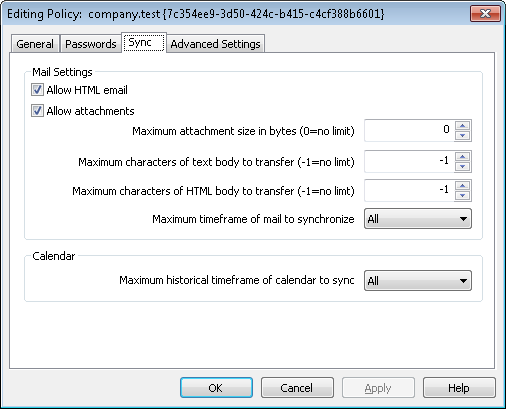Increase text body character limit up arrow
506x409 pixels.
tap(462, 156)
